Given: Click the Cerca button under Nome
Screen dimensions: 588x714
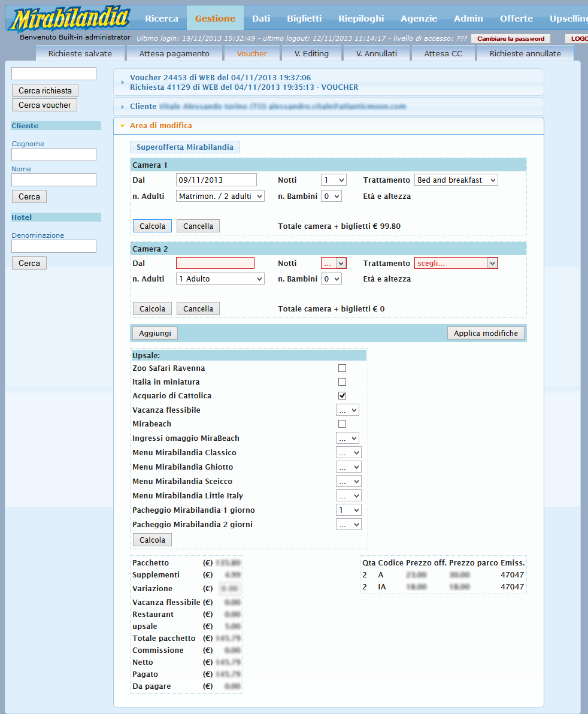Looking at the screenshot, I should tap(29, 196).
